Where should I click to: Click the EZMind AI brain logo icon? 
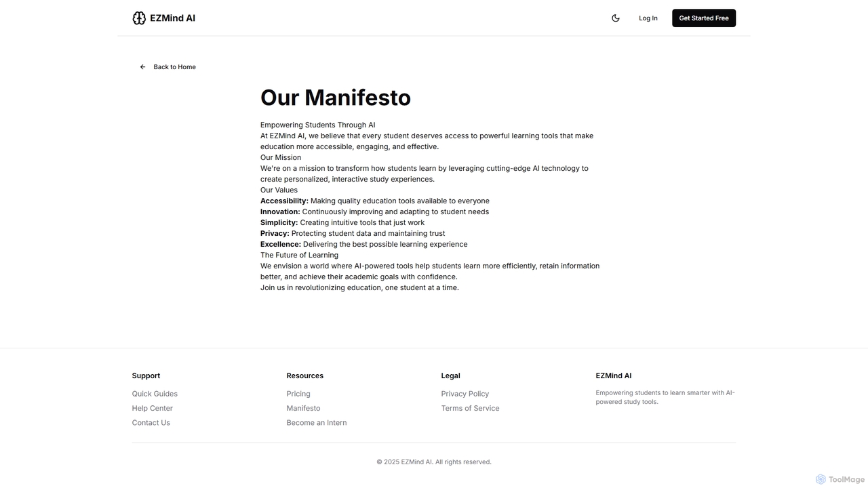pos(139,18)
